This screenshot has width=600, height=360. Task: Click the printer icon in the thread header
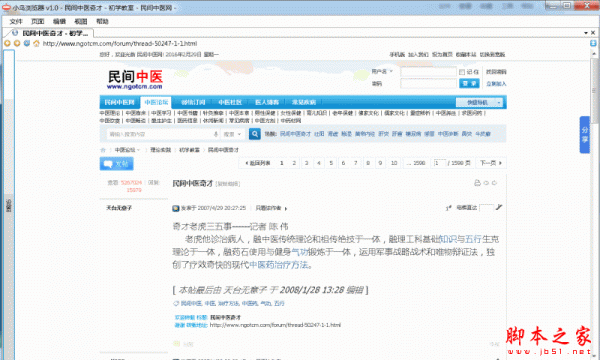[x=477, y=183]
